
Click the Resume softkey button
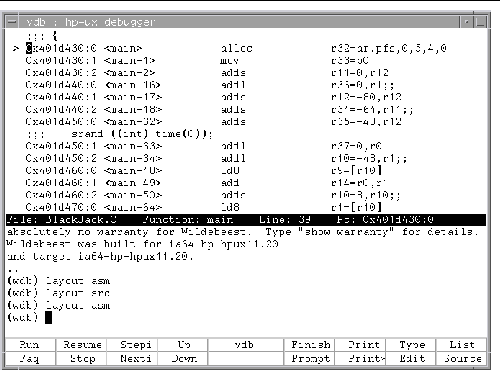click(81, 345)
